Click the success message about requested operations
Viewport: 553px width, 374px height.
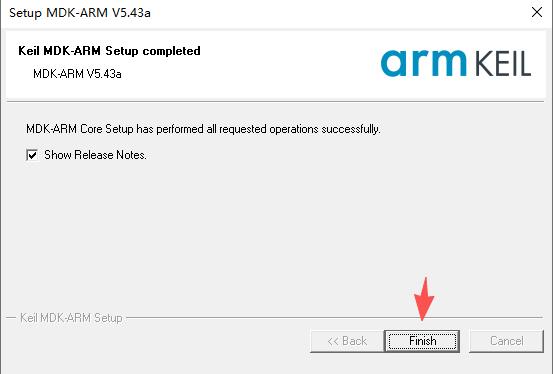(x=203, y=129)
